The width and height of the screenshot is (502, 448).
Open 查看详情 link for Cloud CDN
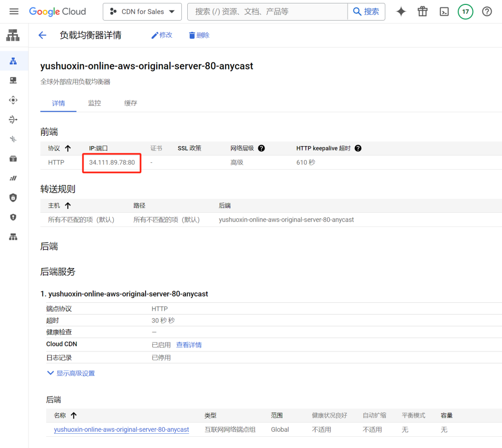point(189,345)
